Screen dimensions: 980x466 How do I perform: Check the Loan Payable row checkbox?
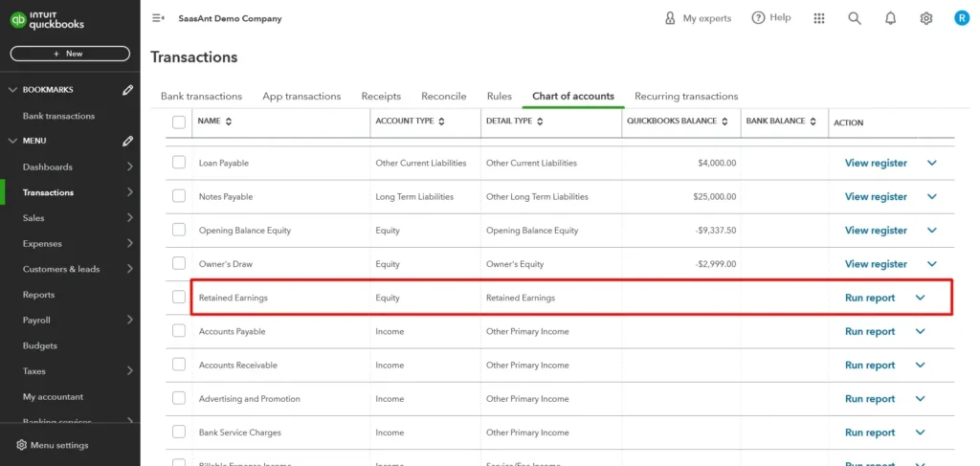pos(179,163)
